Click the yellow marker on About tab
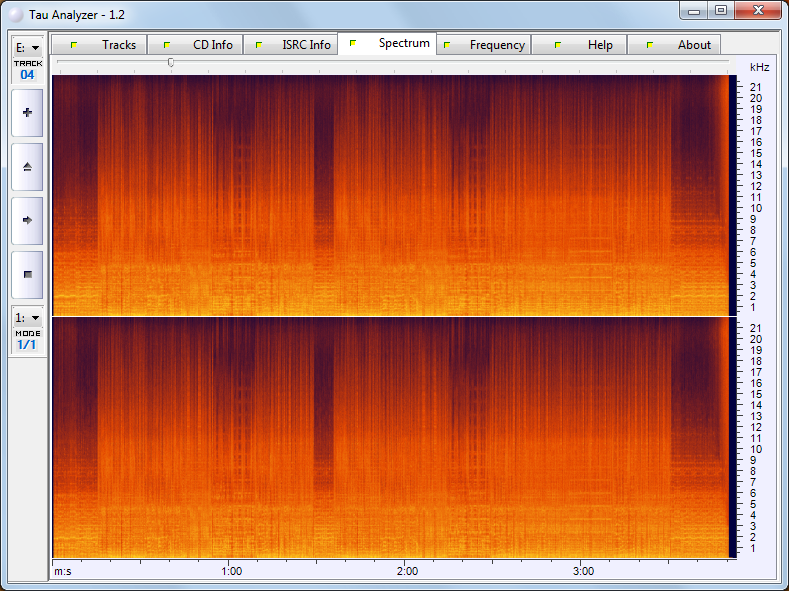This screenshot has width=789, height=591. click(x=650, y=45)
